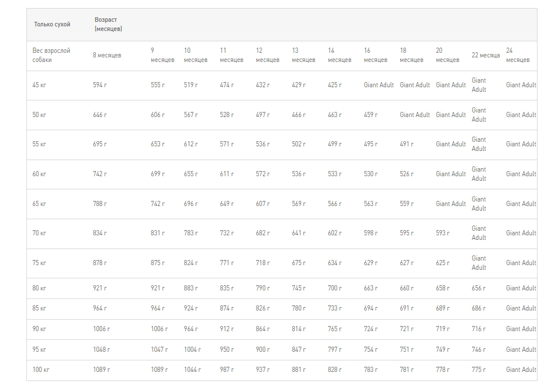
Task: Click "Giant Adult" for 70 кг at 22 месяца
Action: click(x=479, y=233)
